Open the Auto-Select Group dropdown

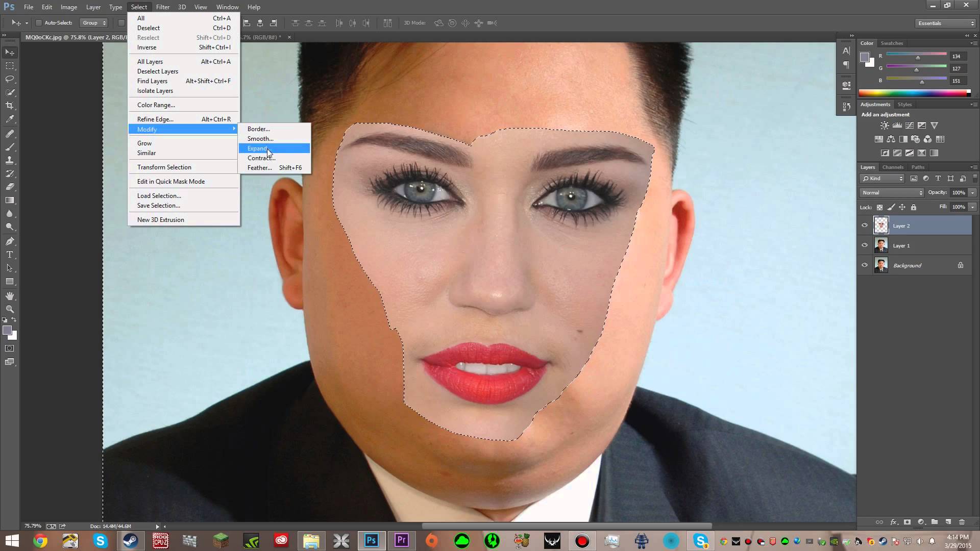coord(94,23)
